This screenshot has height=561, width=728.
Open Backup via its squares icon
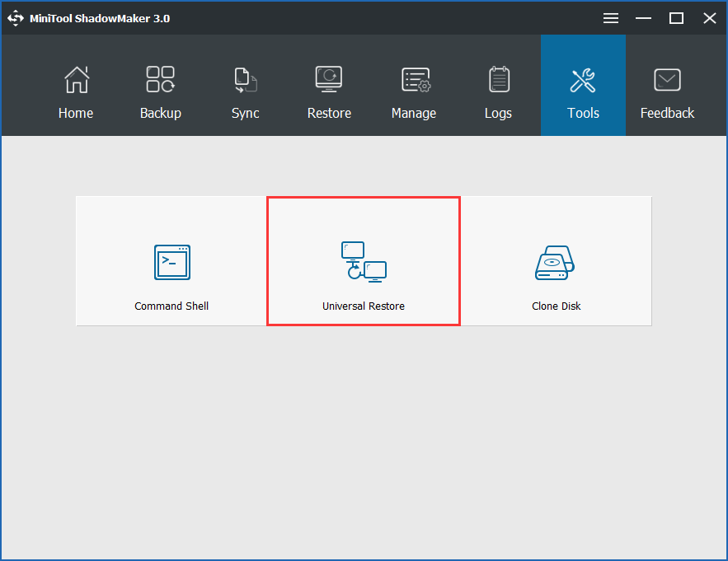160,80
